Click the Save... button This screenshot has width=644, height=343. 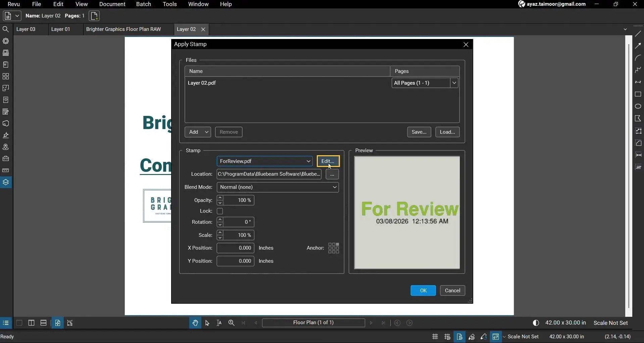(x=419, y=132)
